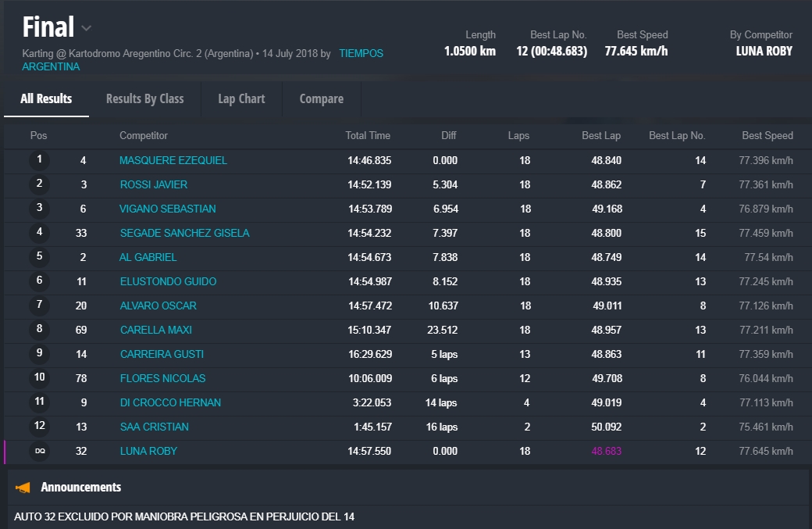Click the purple 48.683 best lap time
Viewport: 812px width, 529px height.
pos(606,451)
